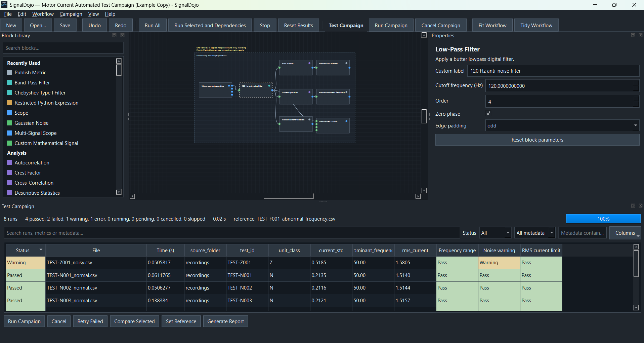Click the canvas horizontal scrollbar thumb

[x=289, y=196]
